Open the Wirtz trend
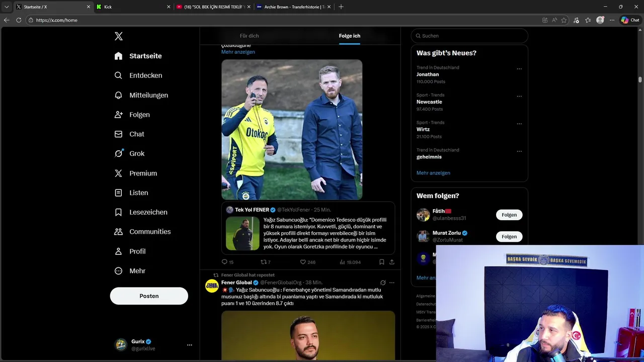Screen dimensions: 644x362 tap(423, 129)
